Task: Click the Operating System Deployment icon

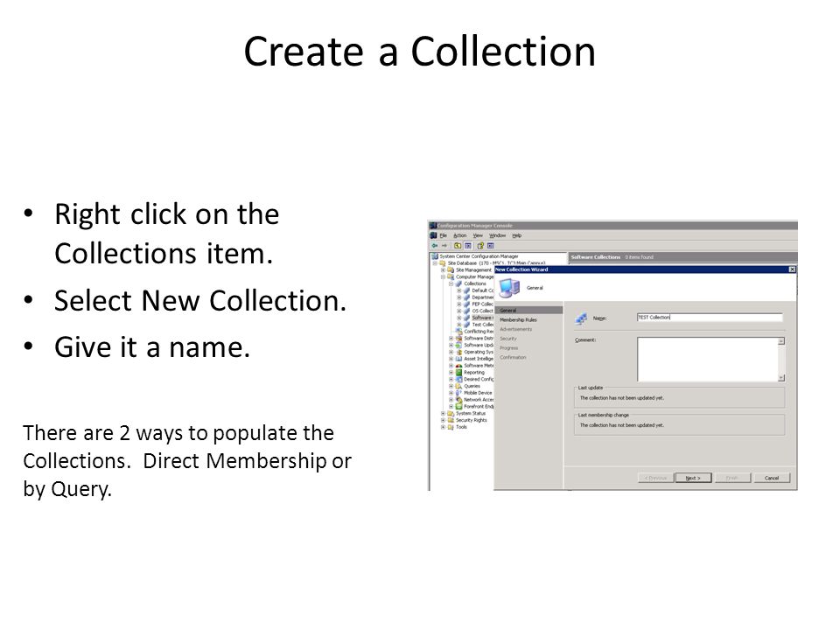Action: [459, 352]
